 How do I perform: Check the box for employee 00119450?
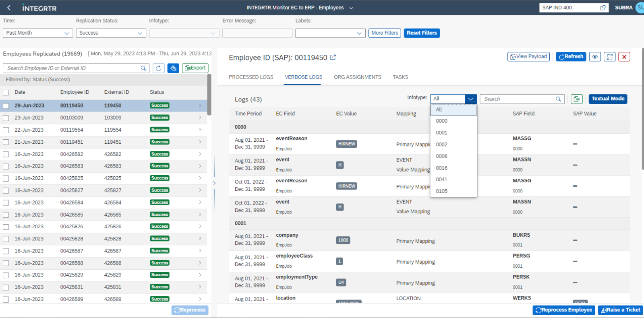(6, 106)
